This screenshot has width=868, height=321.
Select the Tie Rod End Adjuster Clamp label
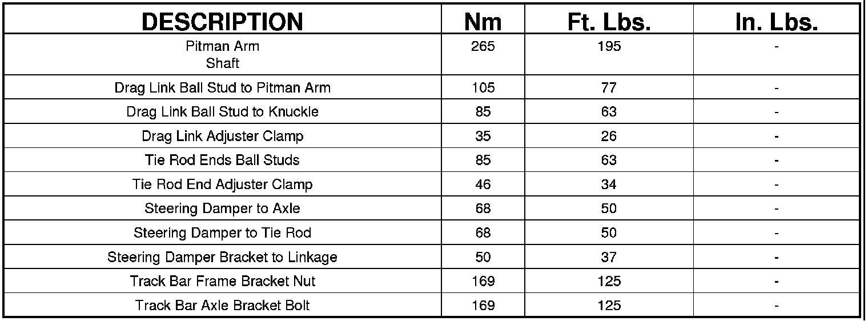tap(222, 184)
